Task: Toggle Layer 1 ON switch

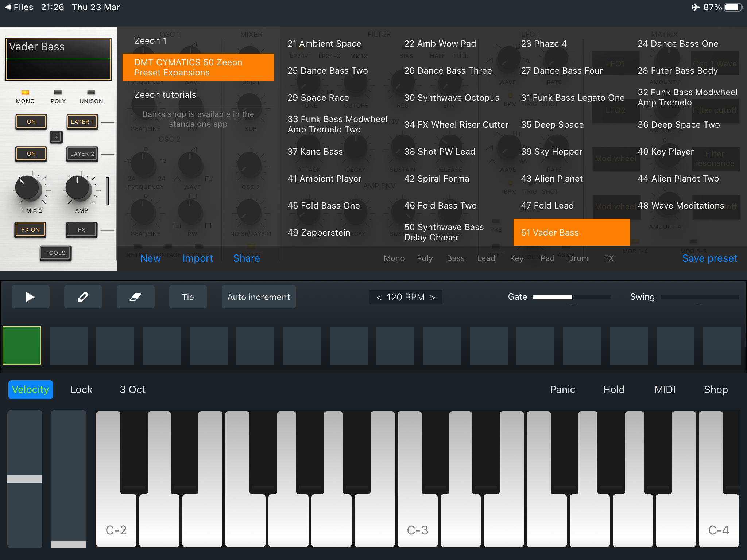Action: click(x=31, y=122)
